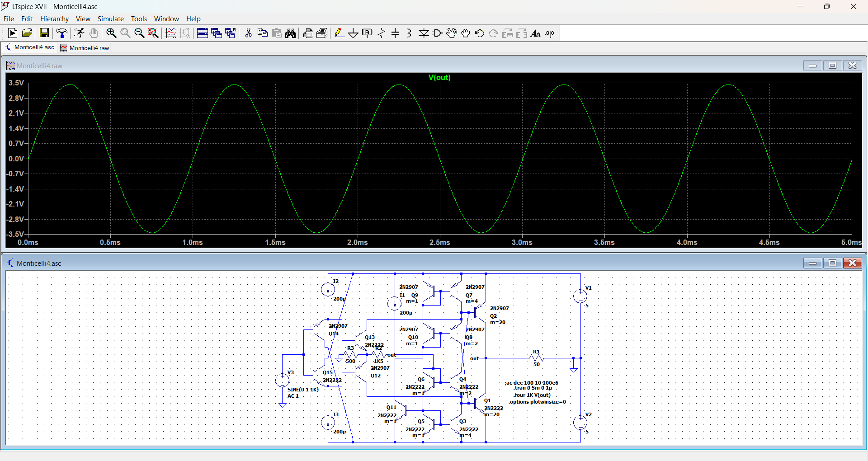Minimize the Monticelli4.asc schematic pane
The width and height of the screenshot is (868, 461).
[x=812, y=263]
